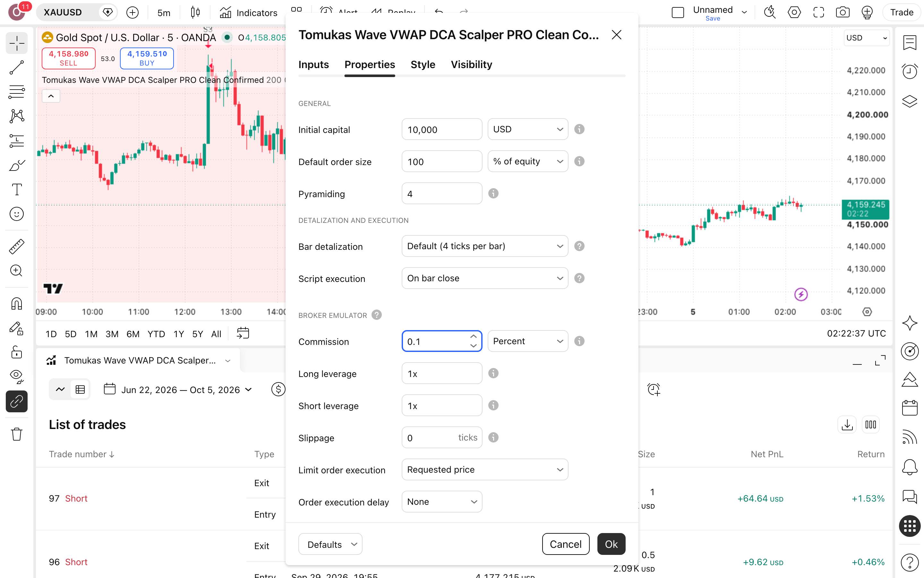Viewport: 924px width, 578px height.
Task: Open the Defaults dropdown button
Action: click(x=330, y=544)
